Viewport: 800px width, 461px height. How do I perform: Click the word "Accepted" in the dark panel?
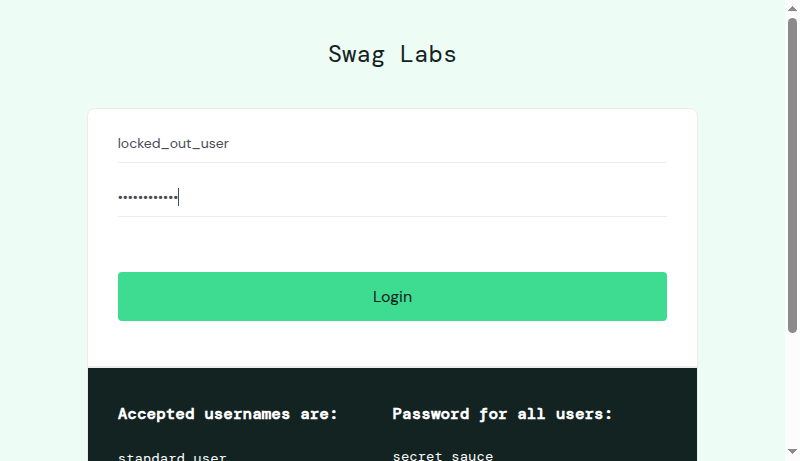tap(157, 414)
